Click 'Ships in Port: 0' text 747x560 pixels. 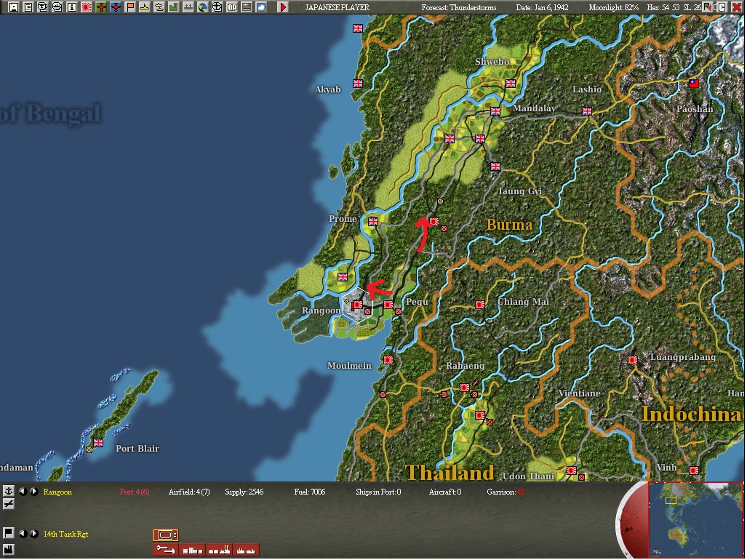(378, 492)
